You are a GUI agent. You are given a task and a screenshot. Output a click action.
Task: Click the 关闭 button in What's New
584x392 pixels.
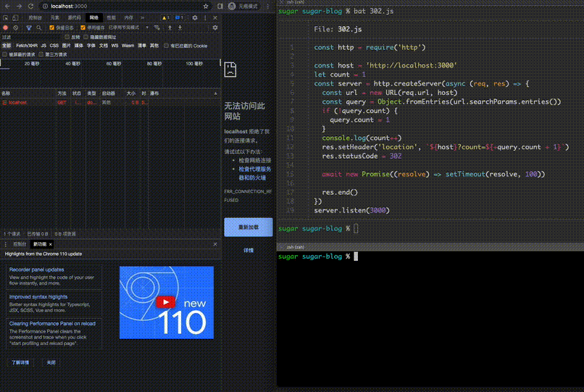(51, 362)
